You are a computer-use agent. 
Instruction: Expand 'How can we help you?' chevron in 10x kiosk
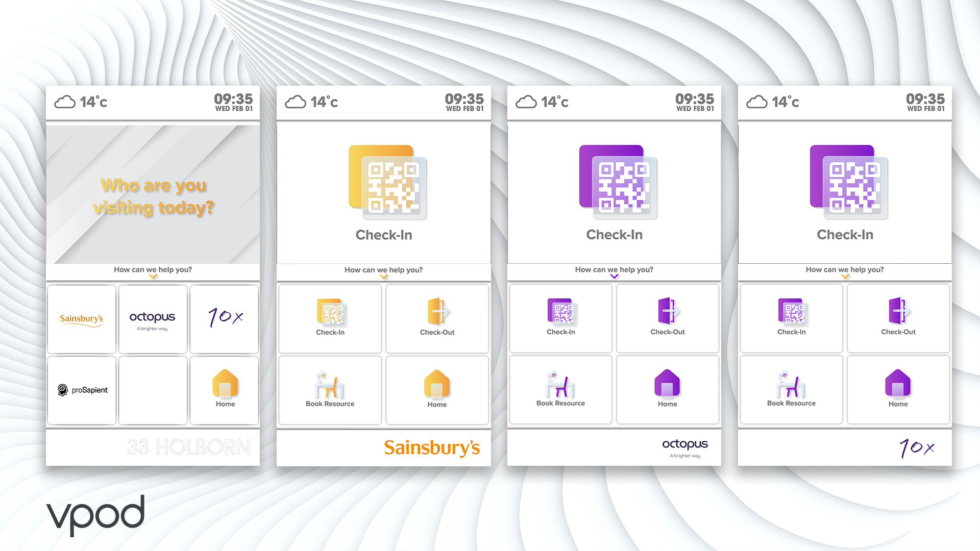(845, 277)
